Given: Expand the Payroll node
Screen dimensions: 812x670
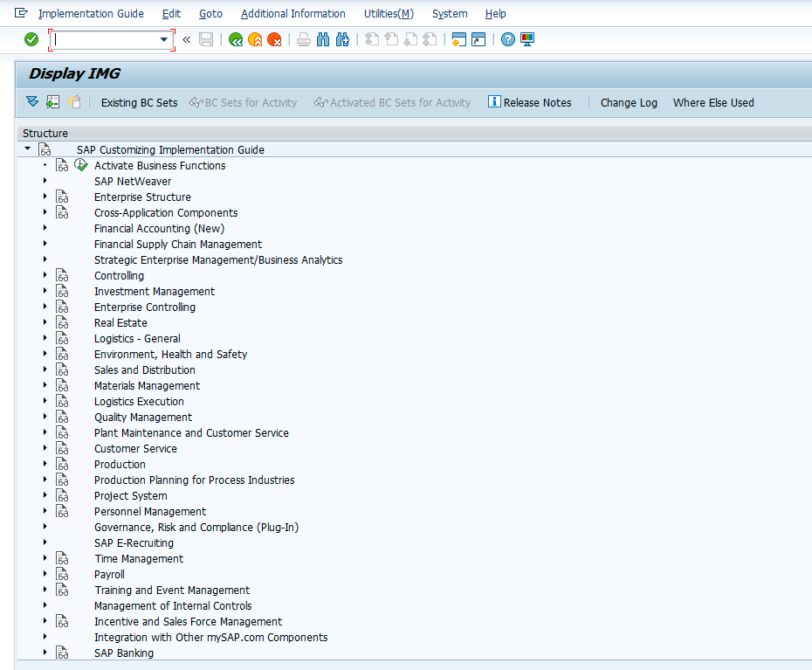Looking at the screenshot, I should click(x=45, y=574).
